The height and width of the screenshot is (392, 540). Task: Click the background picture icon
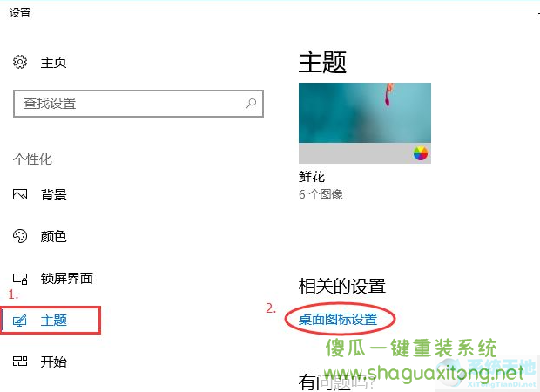click(x=20, y=194)
